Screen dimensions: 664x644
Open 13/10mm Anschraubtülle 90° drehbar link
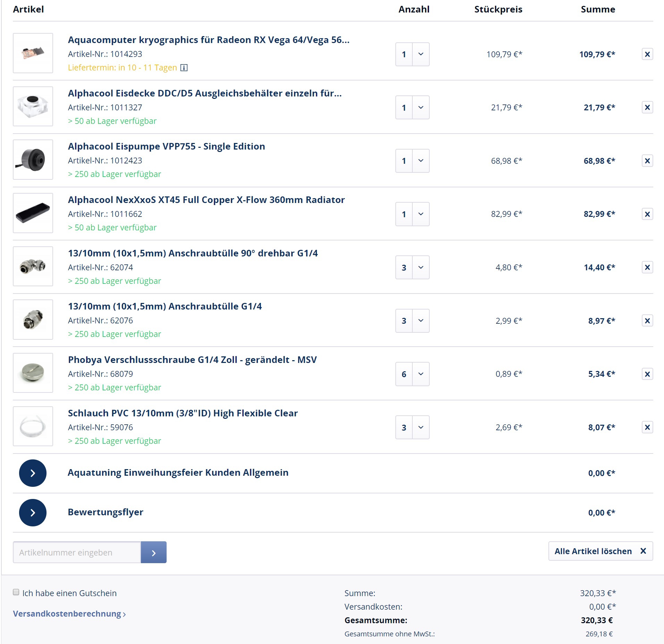click(193, 253)
